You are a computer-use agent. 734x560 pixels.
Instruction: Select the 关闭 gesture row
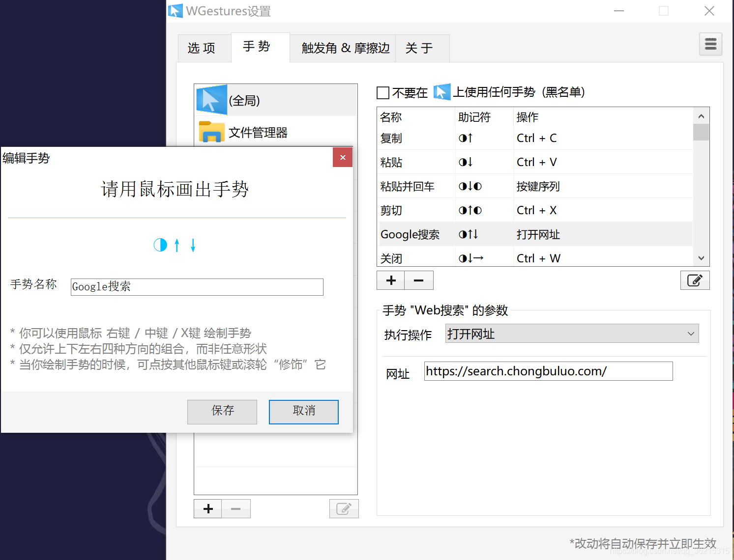535,257
